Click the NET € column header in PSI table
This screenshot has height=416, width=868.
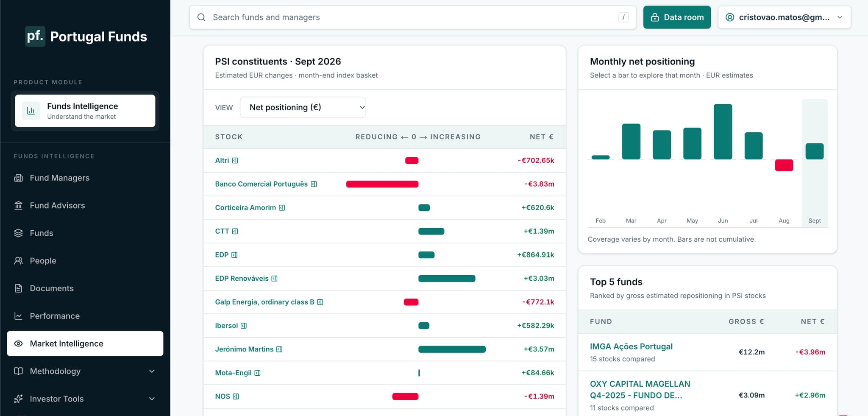tap(541, 137)
